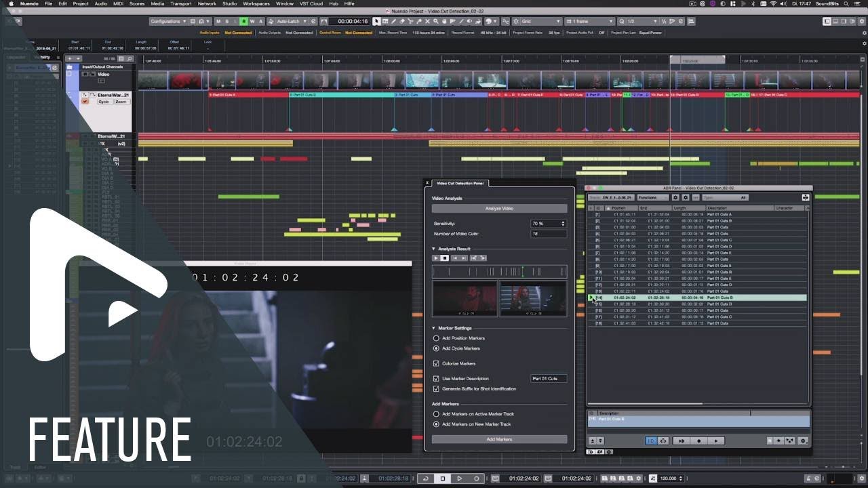Collapse the Marker Settings section

click(x=434, y=328)
